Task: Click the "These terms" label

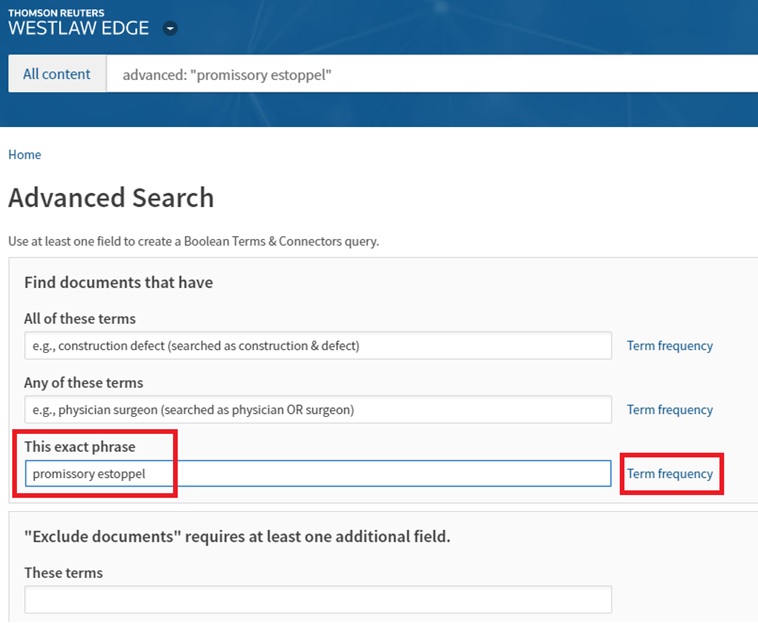Action: pyautogui.click(x=64, y=573)
